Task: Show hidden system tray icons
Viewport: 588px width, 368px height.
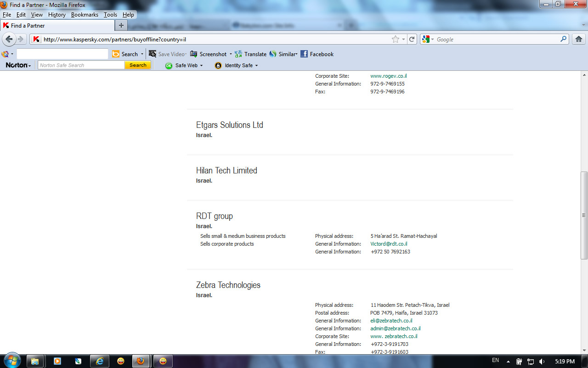Action: 508,362
